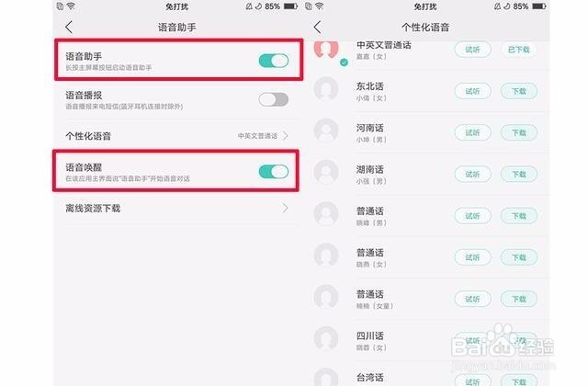Tap the left screen's Wi-Fi status icon
Viewport: 588px width, 386px height.
coord(71,6)
